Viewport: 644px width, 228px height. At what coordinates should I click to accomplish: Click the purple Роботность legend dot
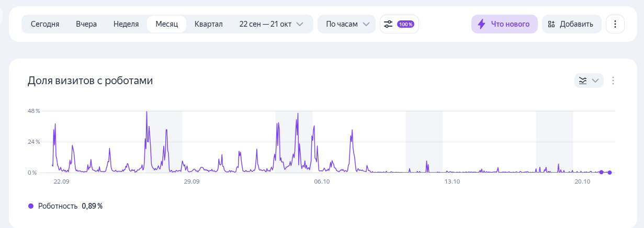click(x=31, y=206)
